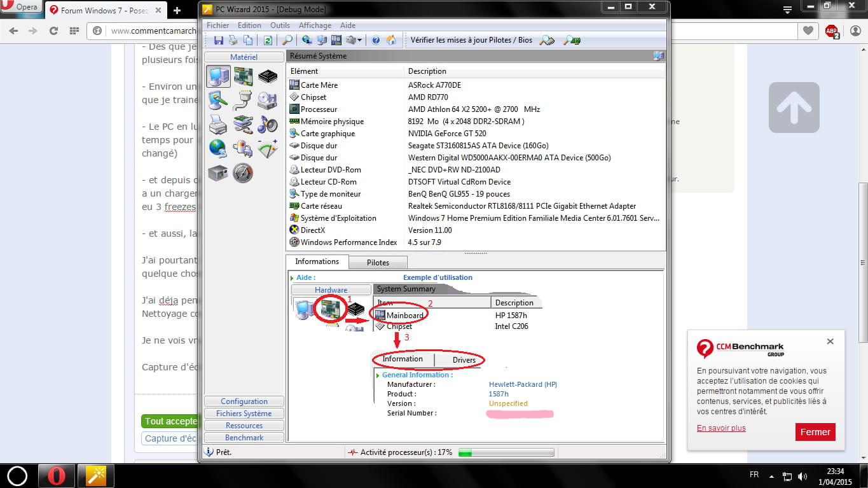Open the mainboard category icon in Matériel
The height and width of the screenshot is (488, 868).
coord(243,77)
